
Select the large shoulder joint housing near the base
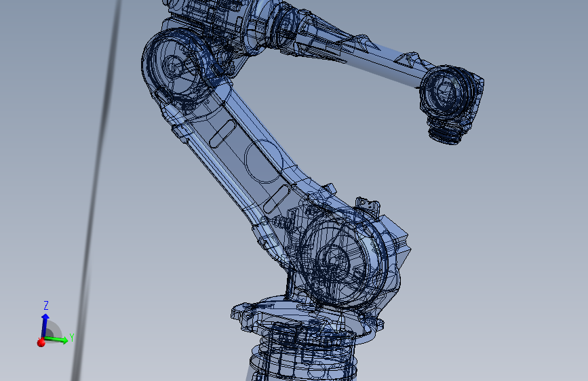[x=343, y=258]
